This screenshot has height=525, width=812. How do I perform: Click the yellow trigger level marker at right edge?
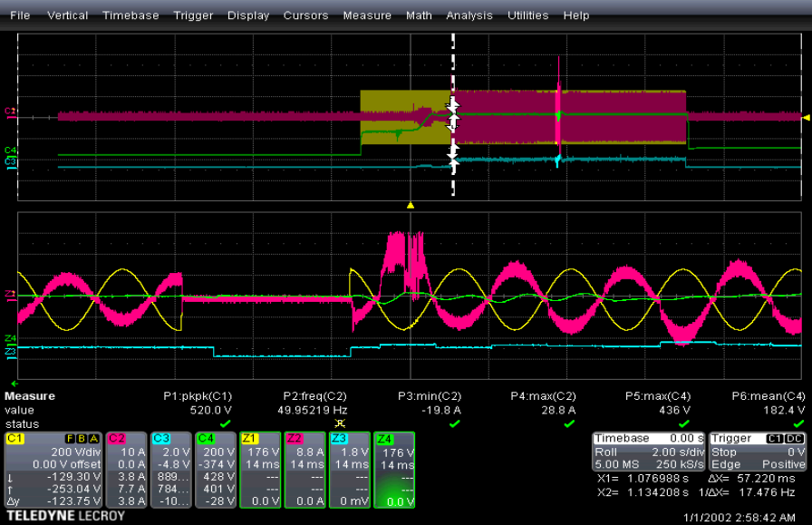click(x=807, y=118)
